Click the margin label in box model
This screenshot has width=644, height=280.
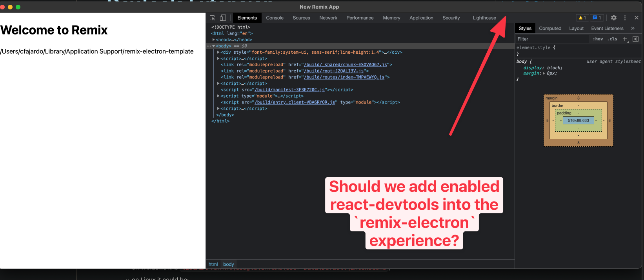click(x=551, y=98)
